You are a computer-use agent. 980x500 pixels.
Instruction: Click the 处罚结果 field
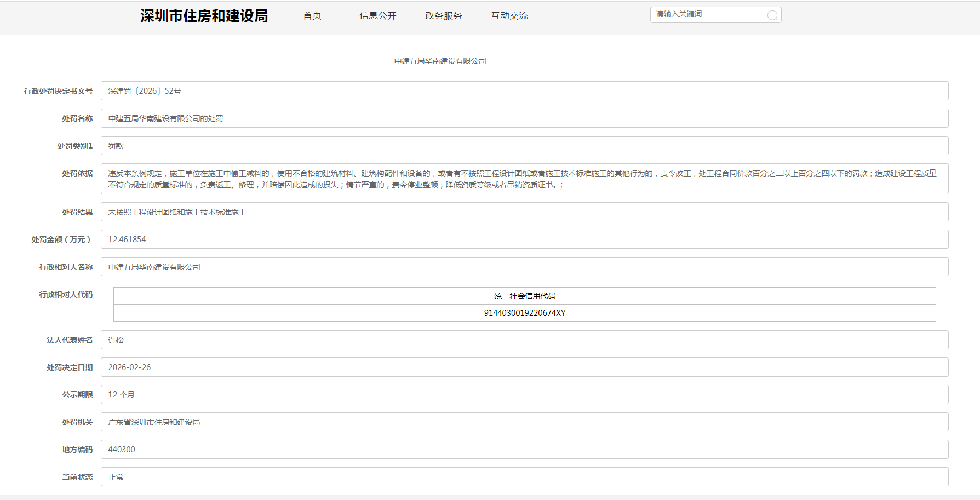[x=524, y=212]
